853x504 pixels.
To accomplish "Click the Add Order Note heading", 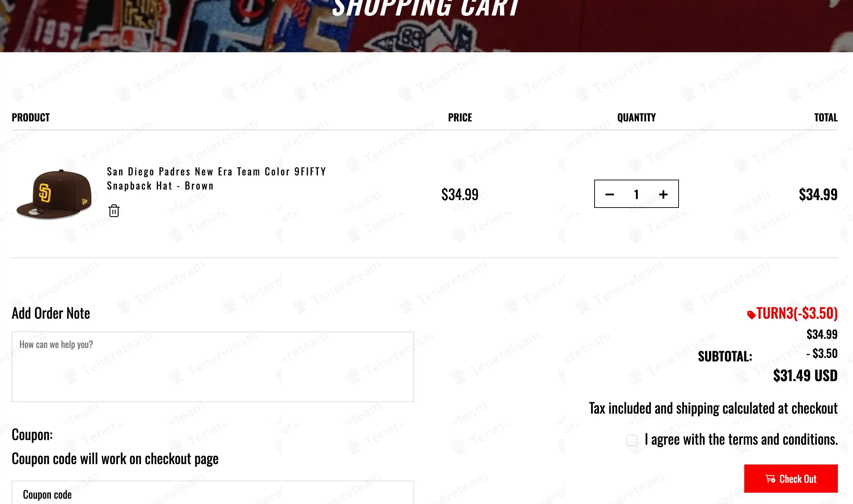I will pyautogui.click(x=51, y=313).
